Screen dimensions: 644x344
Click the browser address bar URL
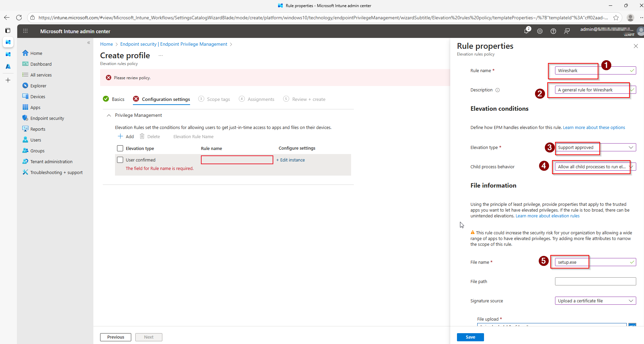coord(323,18)
